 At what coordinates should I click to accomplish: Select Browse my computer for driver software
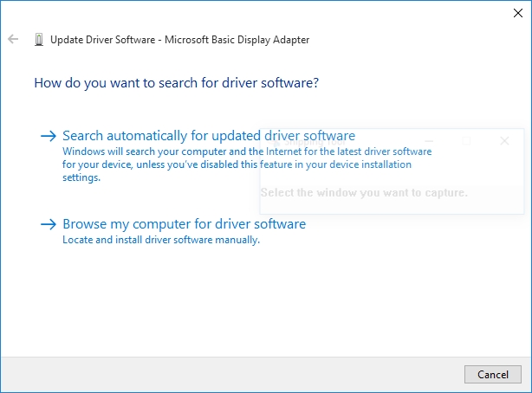tap(184, 224)
